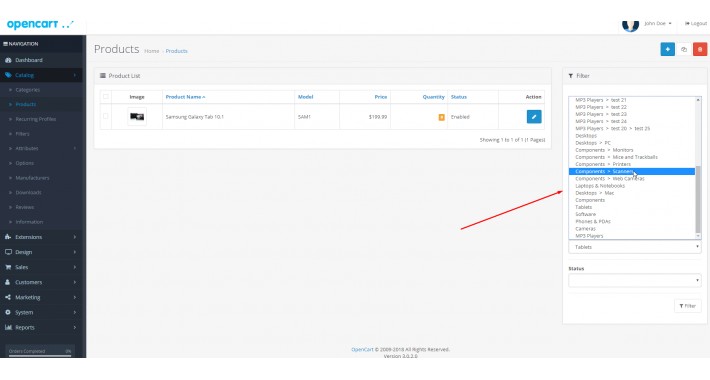Screen dimensions: 710x380
Task: Log out via the Logout link
Action: (696, 23)
